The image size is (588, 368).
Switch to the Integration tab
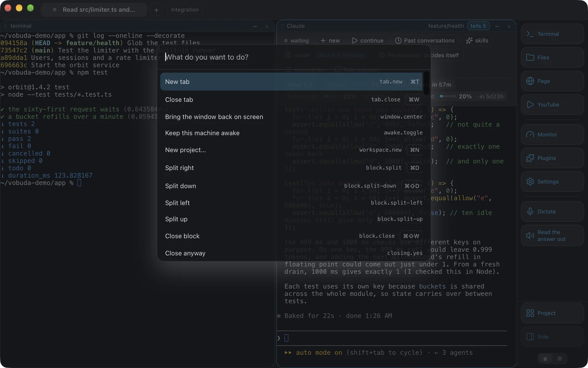[184, 10]
